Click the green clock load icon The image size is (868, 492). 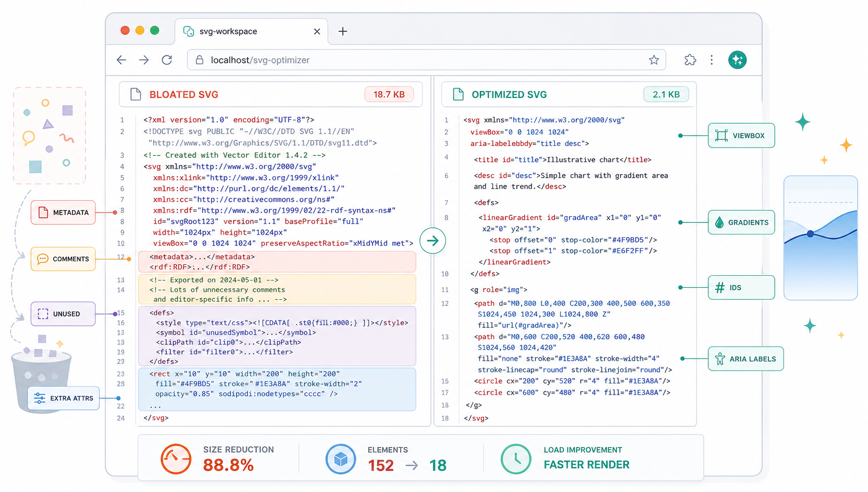516,459
